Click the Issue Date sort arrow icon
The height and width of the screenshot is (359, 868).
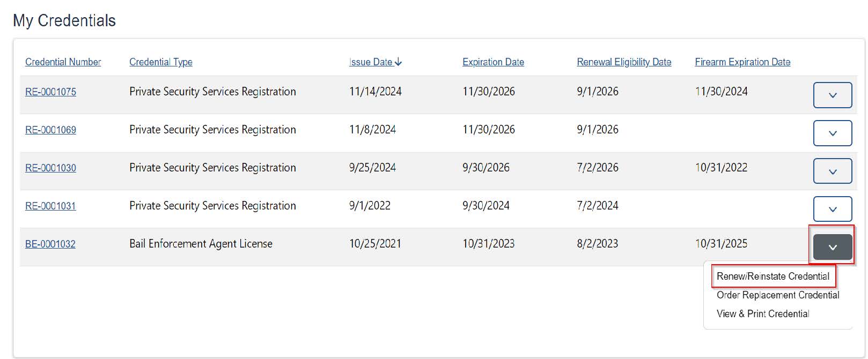(398, 62)
